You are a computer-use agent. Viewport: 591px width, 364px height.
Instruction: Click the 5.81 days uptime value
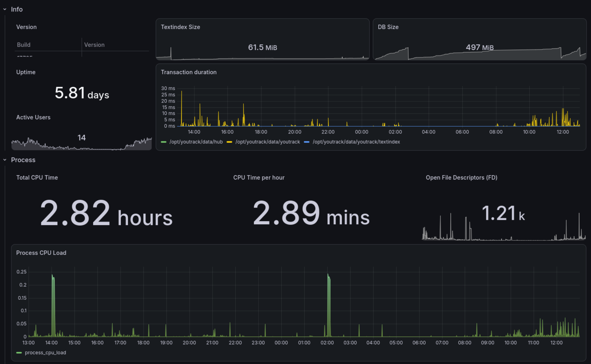(82, 93)
